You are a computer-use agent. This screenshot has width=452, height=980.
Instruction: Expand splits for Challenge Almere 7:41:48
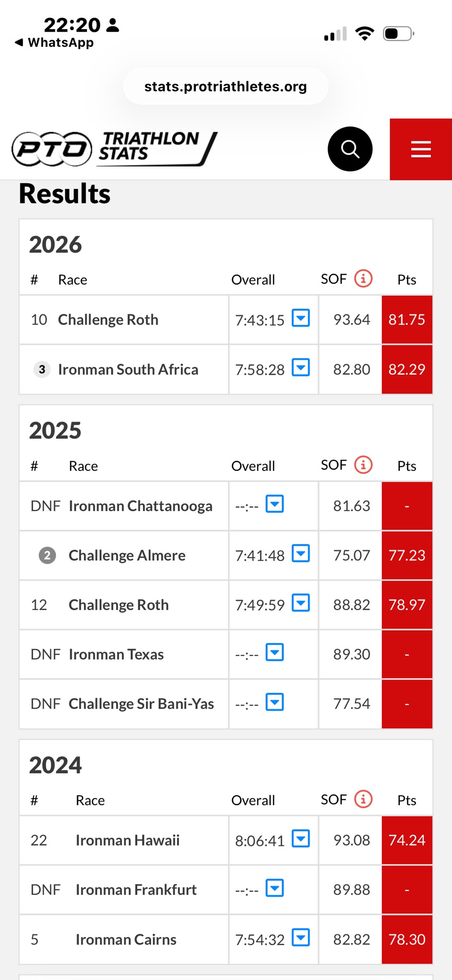pos(301,553)
